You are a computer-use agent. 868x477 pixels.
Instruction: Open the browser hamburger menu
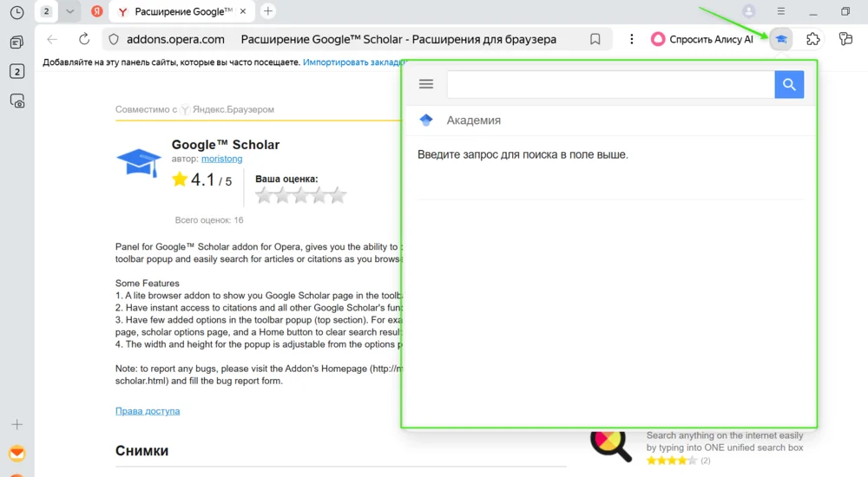pyautogui.click(x=781, y=11)
